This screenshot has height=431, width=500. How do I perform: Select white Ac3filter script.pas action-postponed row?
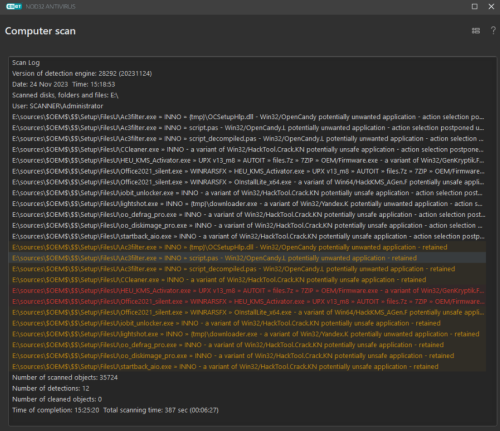[x=248, y=128]
